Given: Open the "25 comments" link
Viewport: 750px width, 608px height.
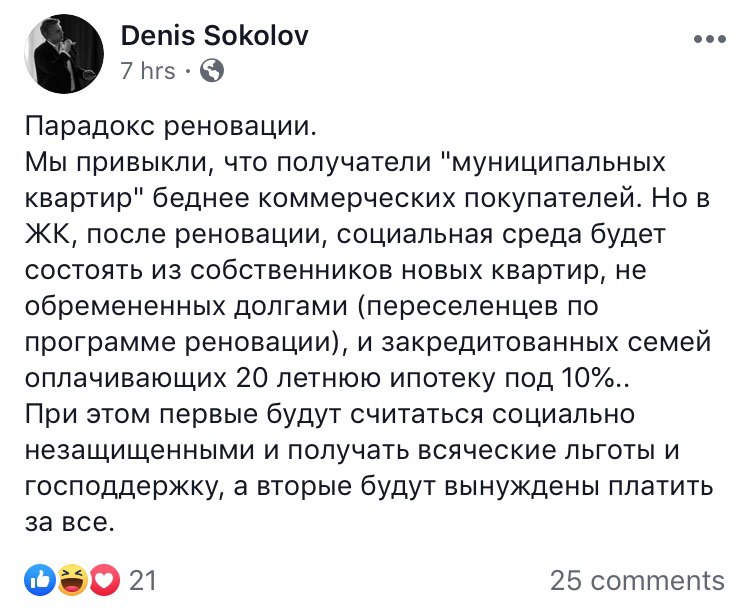Looking at the screenshot, I should coord(637,580).
